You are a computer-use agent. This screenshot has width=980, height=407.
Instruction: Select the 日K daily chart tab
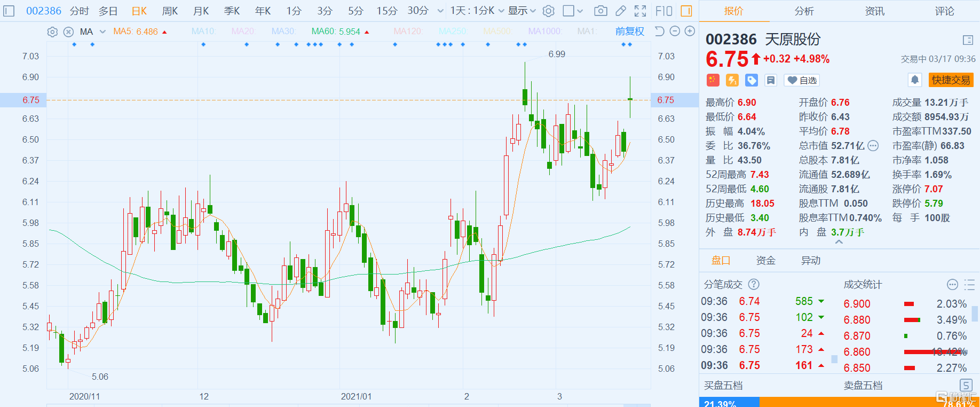click(x=139, y=11)
